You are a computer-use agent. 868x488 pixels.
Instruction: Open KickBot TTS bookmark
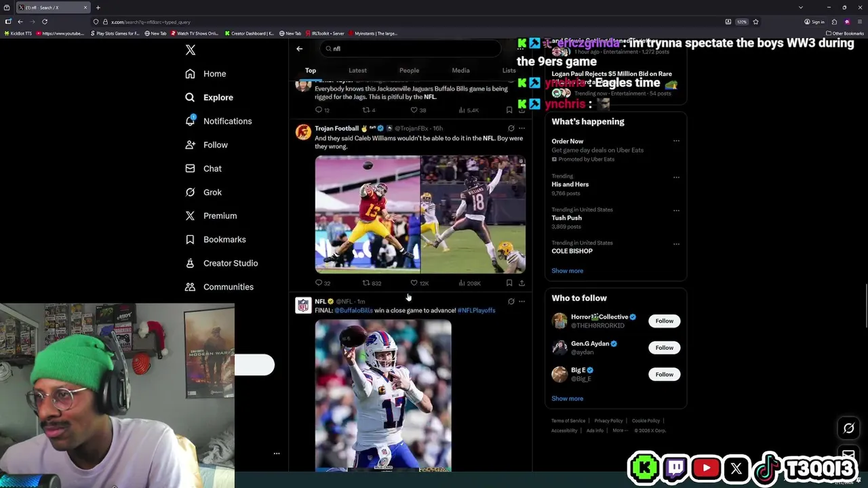click(x=18, y=33)
